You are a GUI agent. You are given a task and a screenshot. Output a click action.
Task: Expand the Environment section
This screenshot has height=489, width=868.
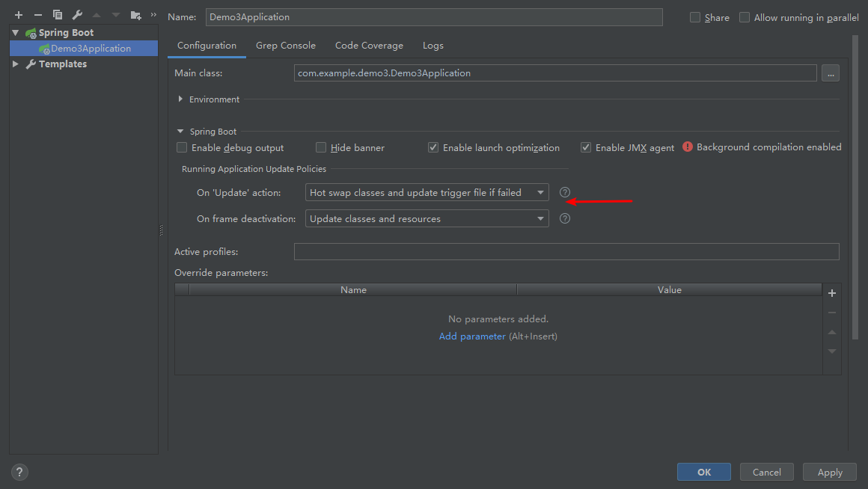pyautogui.click(x=181, y=99)
